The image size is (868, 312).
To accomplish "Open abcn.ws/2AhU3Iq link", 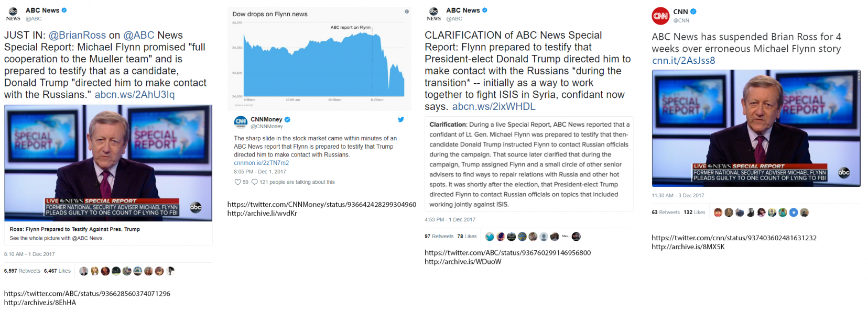I will [x=135, y=95].
